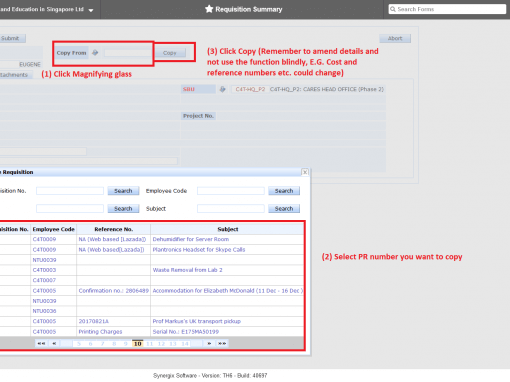Select page 9 in pagination
The image size is (510, 382).
tap(126, 344)
